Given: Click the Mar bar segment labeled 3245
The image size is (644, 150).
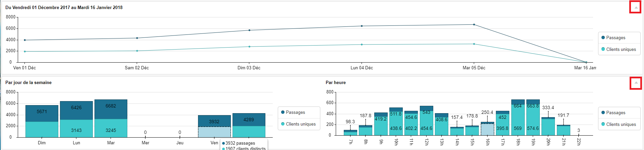Looking at the screenshot, I should click(x=111, y=128).
